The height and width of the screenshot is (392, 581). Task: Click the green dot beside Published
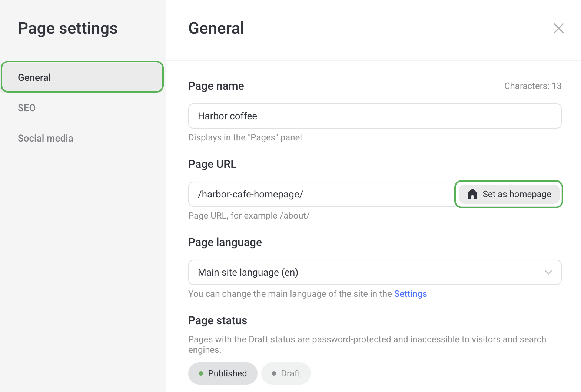[201, 373]
